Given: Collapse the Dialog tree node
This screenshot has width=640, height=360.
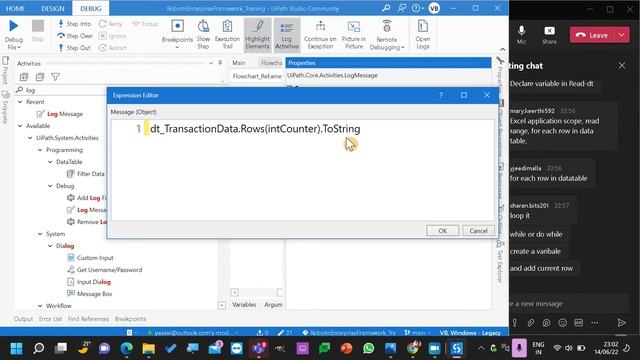Looking at the screenshot, I should (x=50, y=246).
